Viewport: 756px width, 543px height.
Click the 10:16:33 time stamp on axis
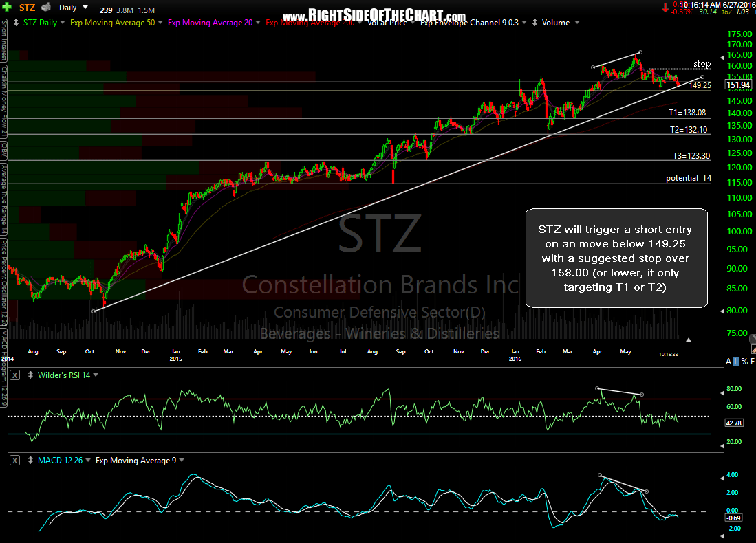click(668, 354)
